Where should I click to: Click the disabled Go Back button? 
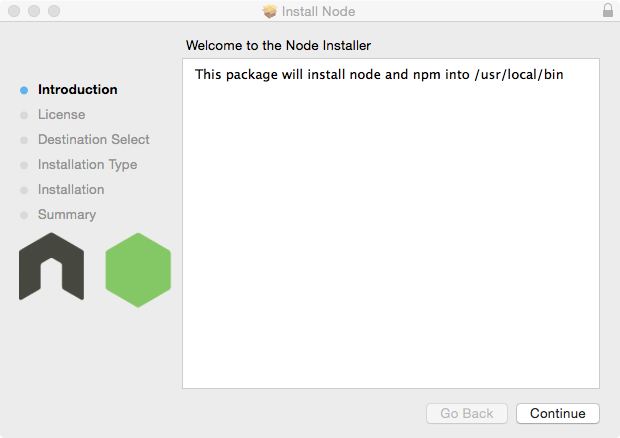click(466, 413)
